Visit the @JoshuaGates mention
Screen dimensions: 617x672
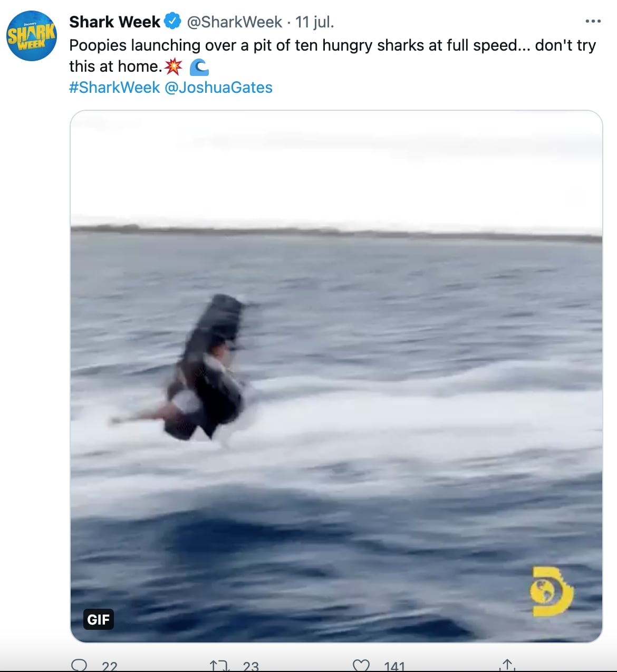coord(219,88)
